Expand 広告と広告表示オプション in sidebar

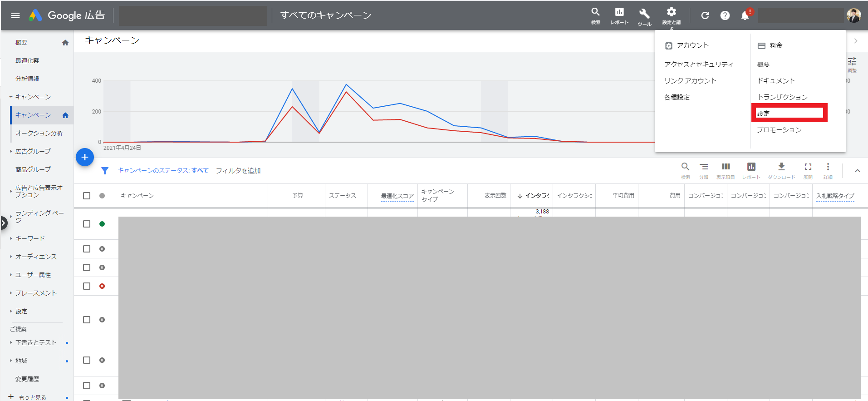pos(11,191)
